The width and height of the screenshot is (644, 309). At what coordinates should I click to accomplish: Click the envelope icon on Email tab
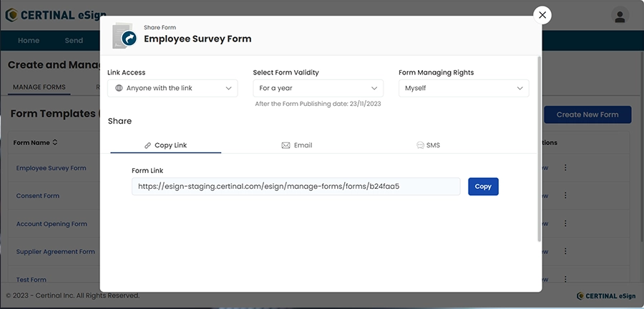(x=286, y=145)
